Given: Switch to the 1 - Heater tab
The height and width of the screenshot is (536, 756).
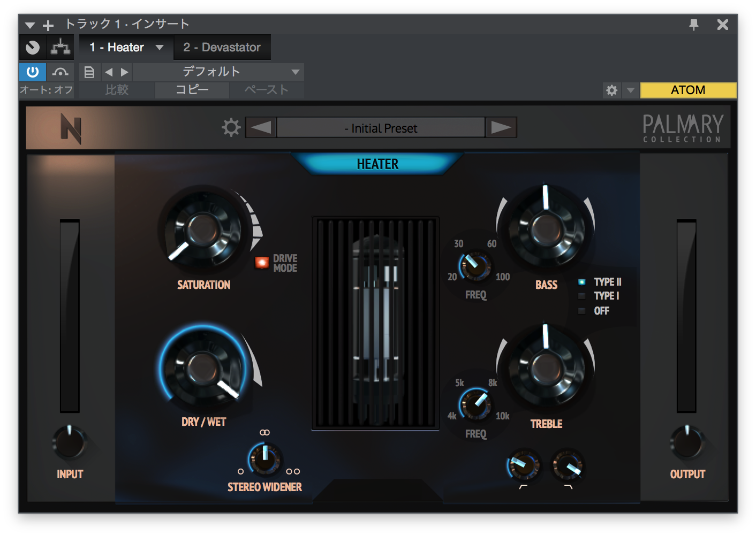Looking at the screenshot, I should (117, 48).
